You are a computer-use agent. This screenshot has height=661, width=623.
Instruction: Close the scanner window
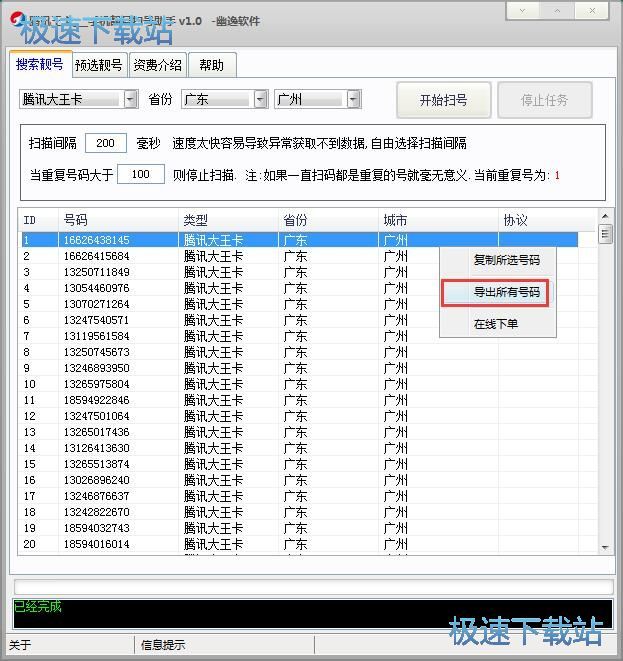[592, 11]
